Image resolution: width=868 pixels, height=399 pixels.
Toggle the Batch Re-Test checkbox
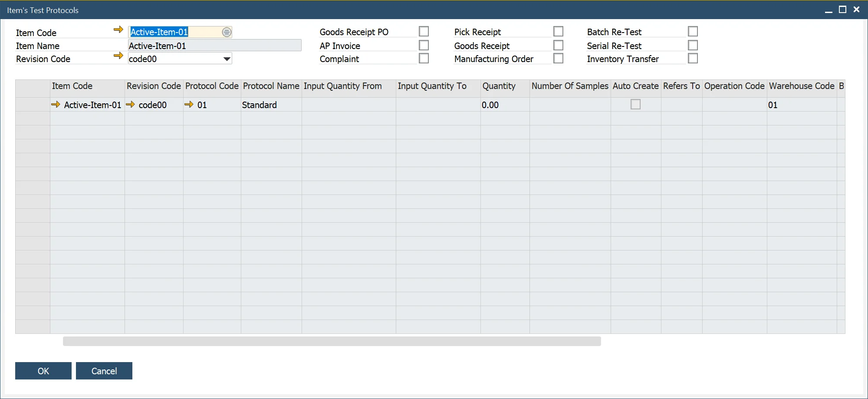693,32
